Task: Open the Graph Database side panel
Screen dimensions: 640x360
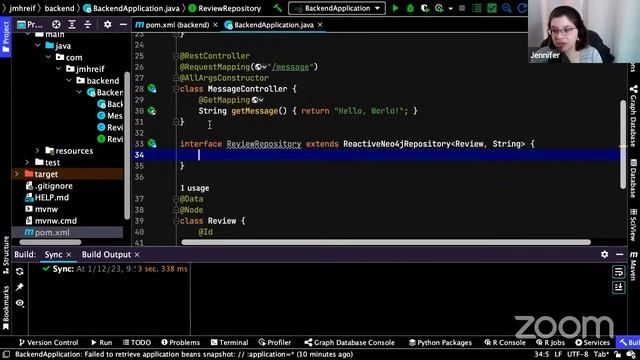Action: [x=633, y=116]
